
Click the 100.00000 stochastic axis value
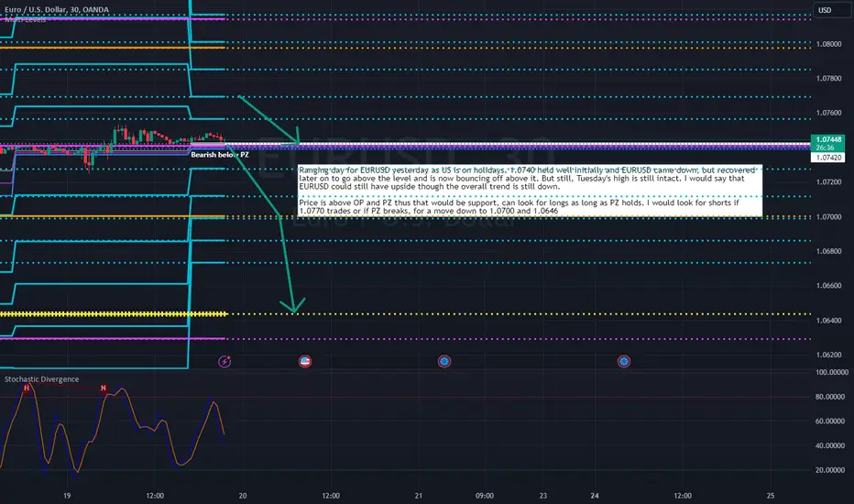tap(831, 372)
